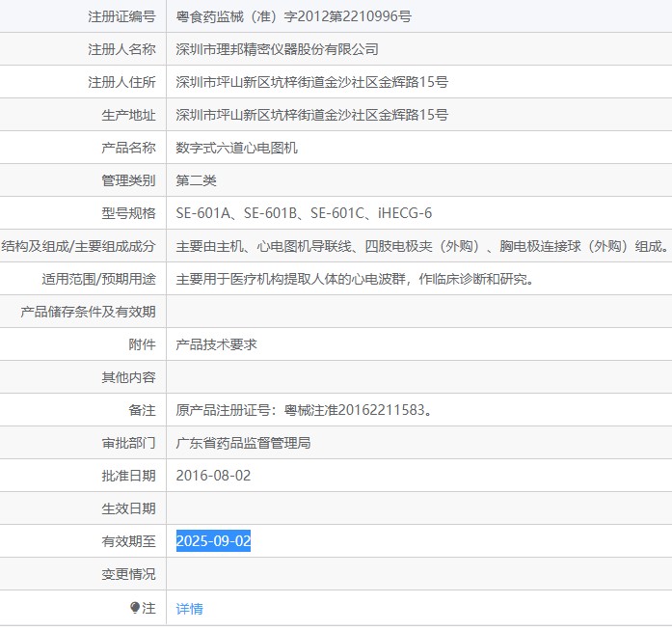Click the 有效期至 label
Screen dimensions: 672x631
(x=128, y=541)
